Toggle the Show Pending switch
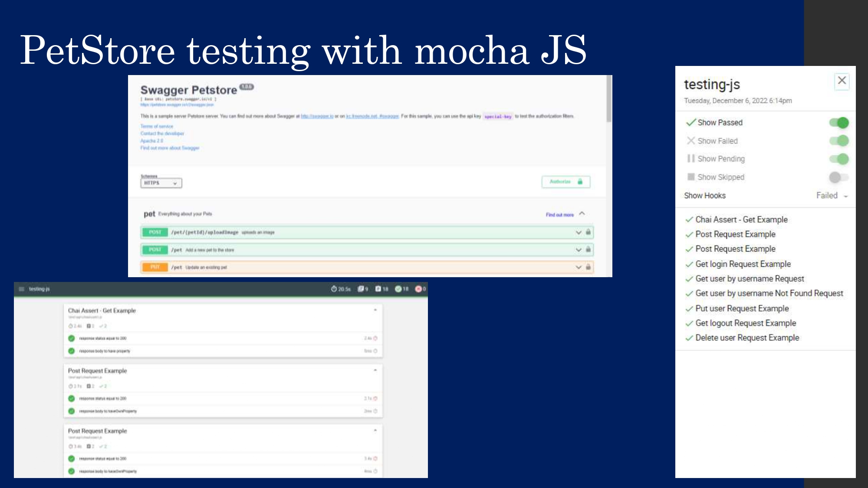The width and height of the screenshot is (868, 488). (x=839, y=159)
